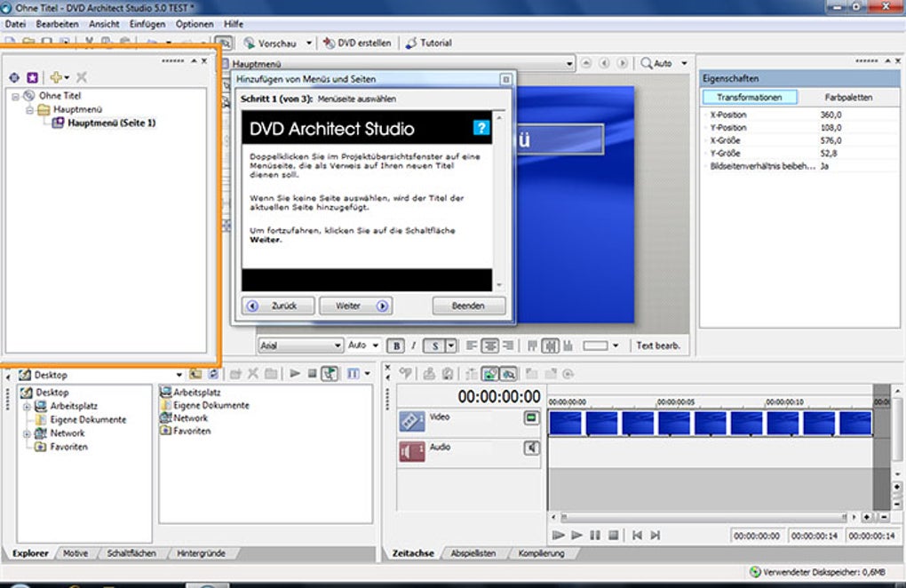Open the Desktop location dropdown in Explorer
Image resolution: width=906 pixels, height=588 pixels.
pos(179,375)
